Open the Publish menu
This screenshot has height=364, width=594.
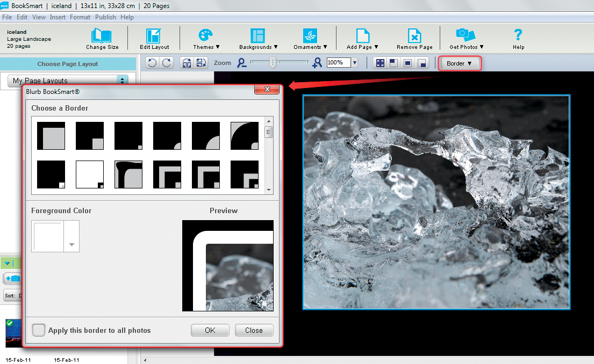click(x=105, y=17)
